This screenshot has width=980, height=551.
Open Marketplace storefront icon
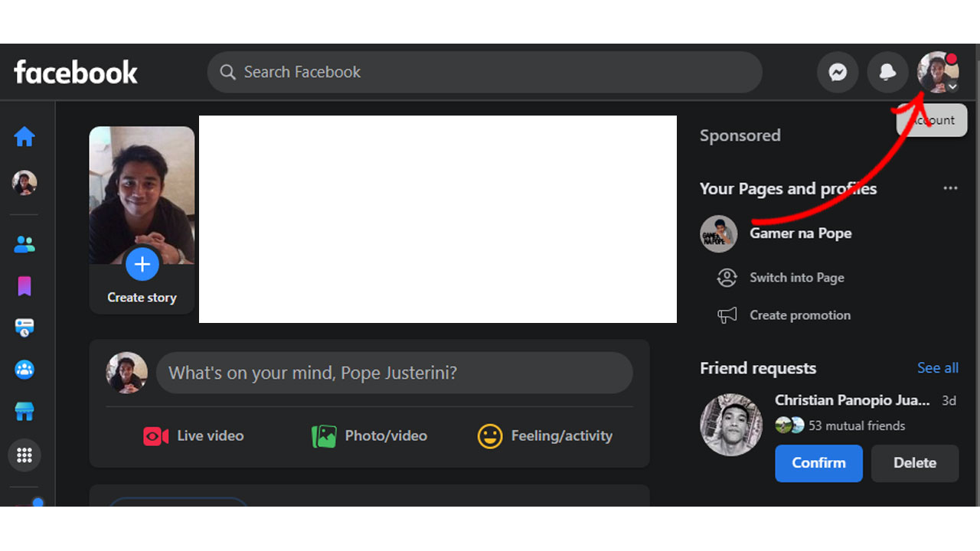pos(24,412)
